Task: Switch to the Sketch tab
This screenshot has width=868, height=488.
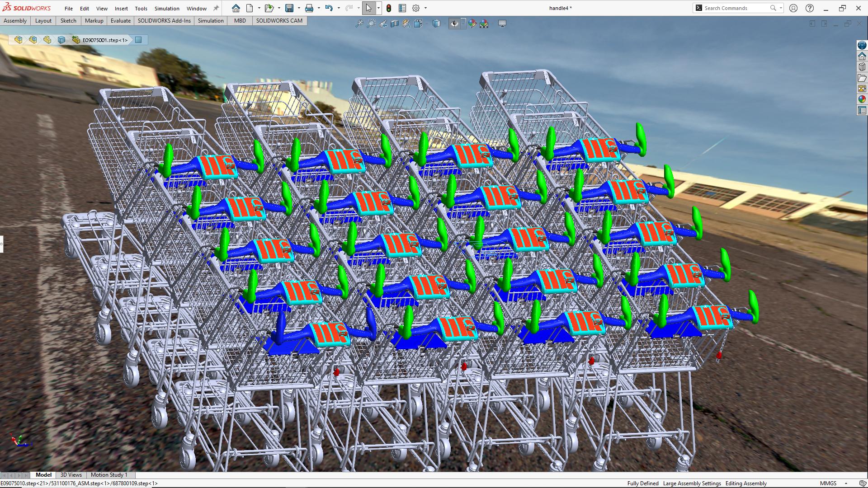Action: point(67,20)
